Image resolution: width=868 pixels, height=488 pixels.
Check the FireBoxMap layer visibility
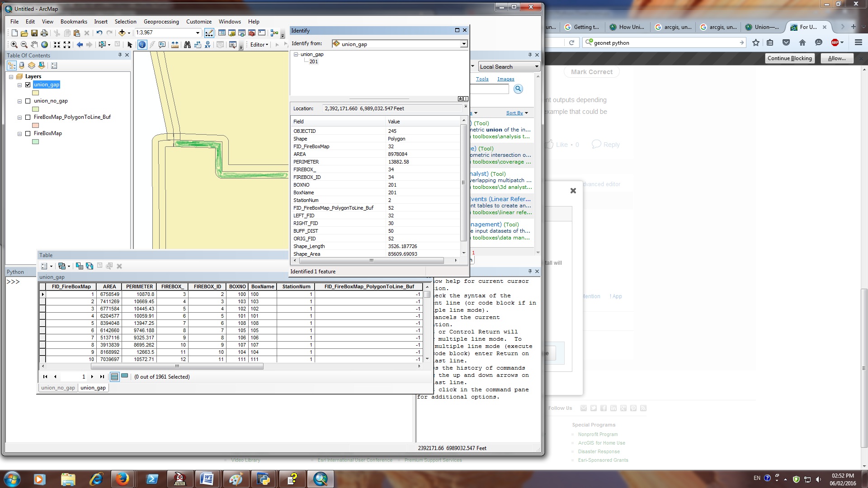click(28, 133)
